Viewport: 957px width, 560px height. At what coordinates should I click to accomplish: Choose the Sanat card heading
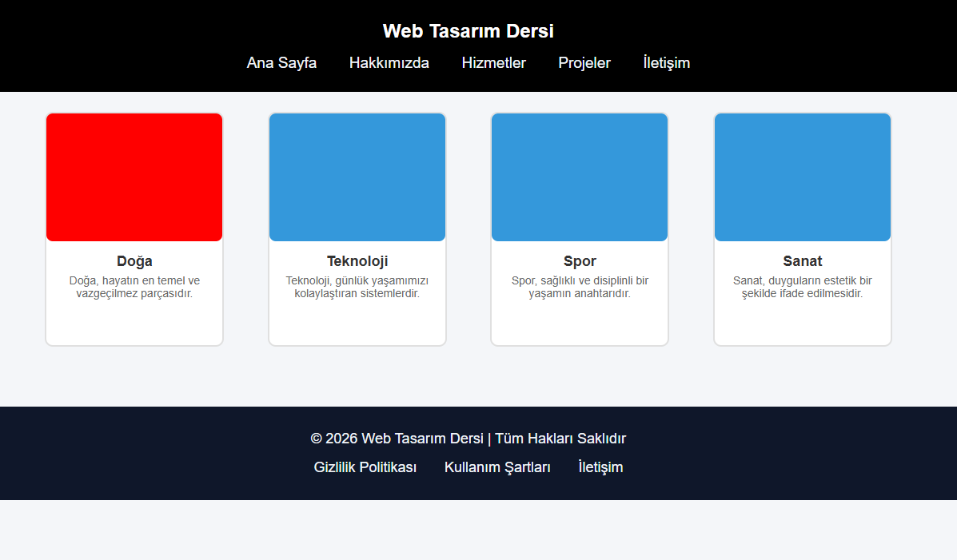(803, 261)
